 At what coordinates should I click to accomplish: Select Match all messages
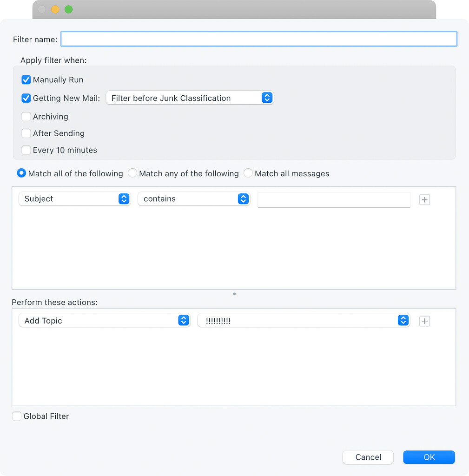coord(248,173)
